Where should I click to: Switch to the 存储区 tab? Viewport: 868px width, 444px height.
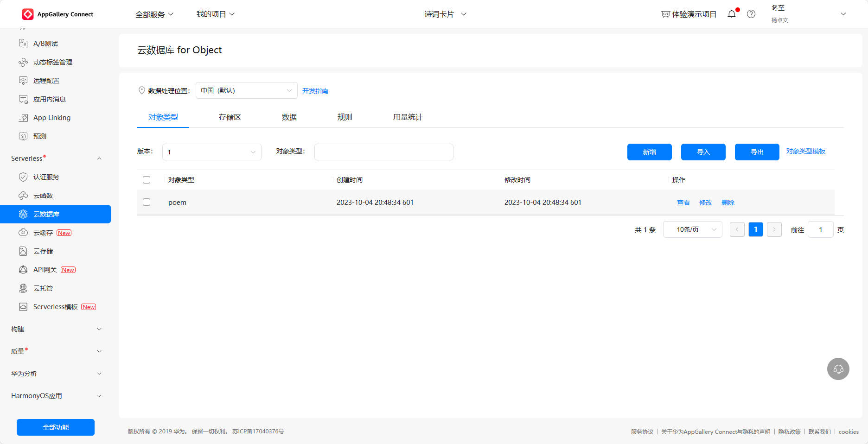(230, 117)
